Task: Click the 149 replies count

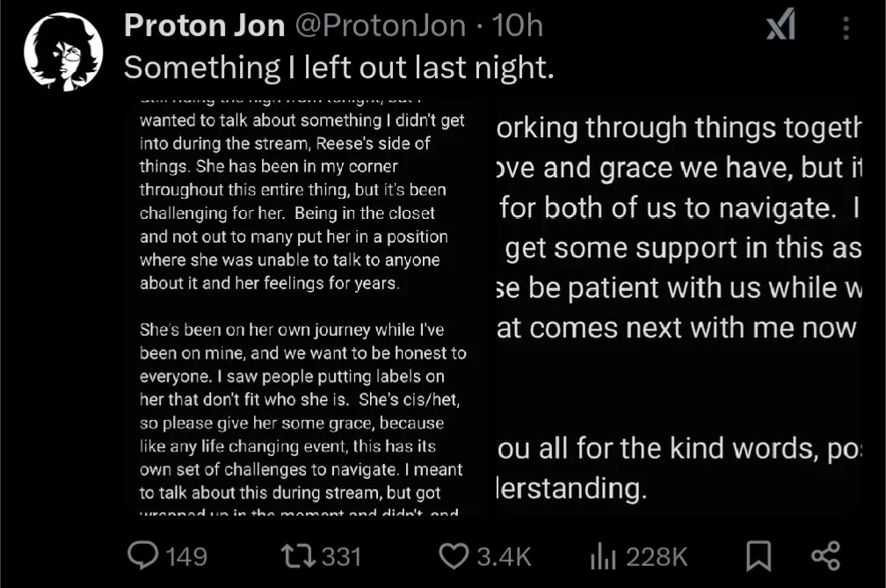Action: pos(185,556)
